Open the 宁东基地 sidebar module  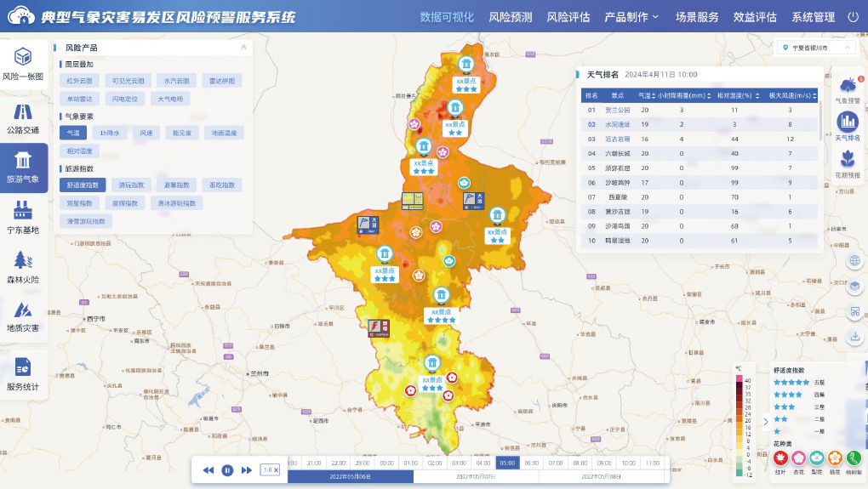click(x=23, y=218)
